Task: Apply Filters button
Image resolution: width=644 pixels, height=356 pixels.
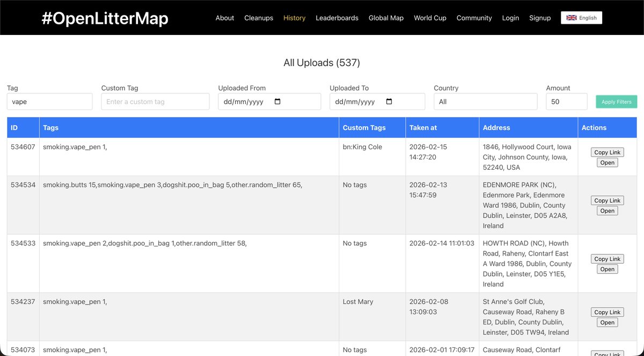Action: tap(616, 101)
